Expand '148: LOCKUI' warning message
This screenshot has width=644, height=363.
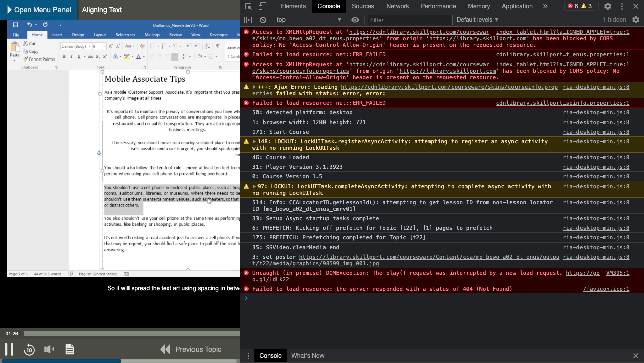tap(254, 142)
